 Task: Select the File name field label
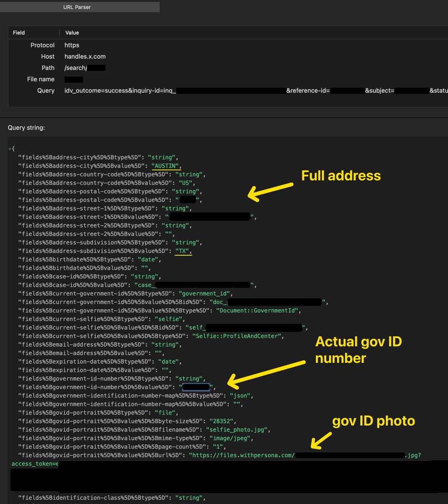(41, 79)
